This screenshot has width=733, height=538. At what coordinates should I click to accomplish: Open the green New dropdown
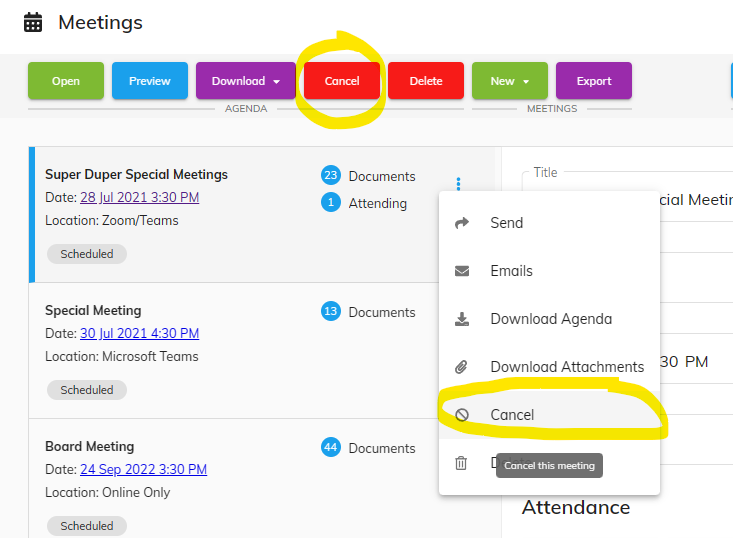pos(510,81)
